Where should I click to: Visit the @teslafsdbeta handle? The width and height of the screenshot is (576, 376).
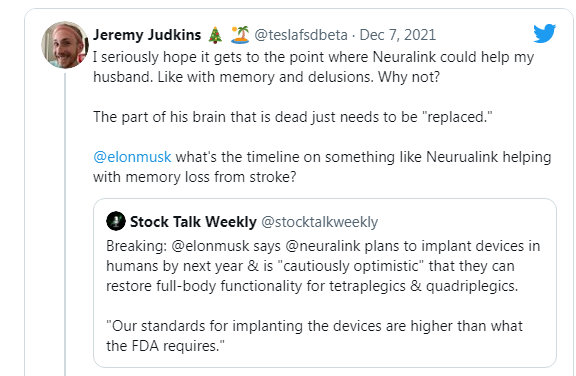tap(300, 35)
